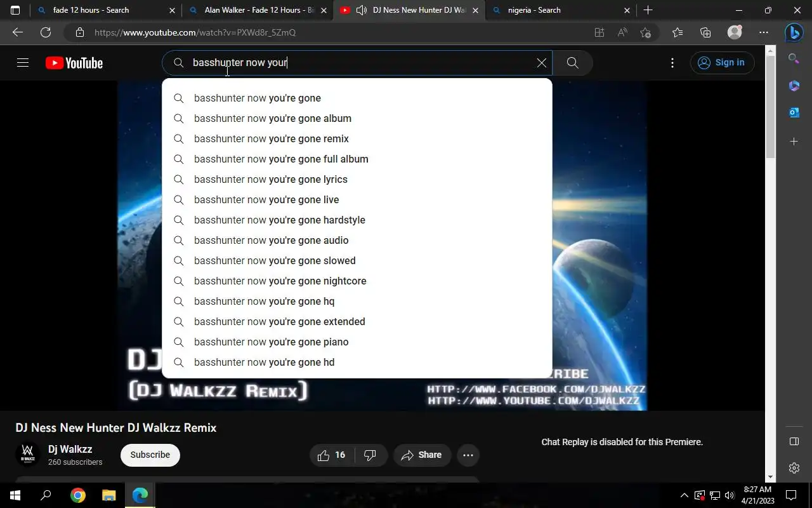Choose suggestion "now you're gone nightcore"
The width and height of the screenshot is (812, 508).
pos(357,281)
